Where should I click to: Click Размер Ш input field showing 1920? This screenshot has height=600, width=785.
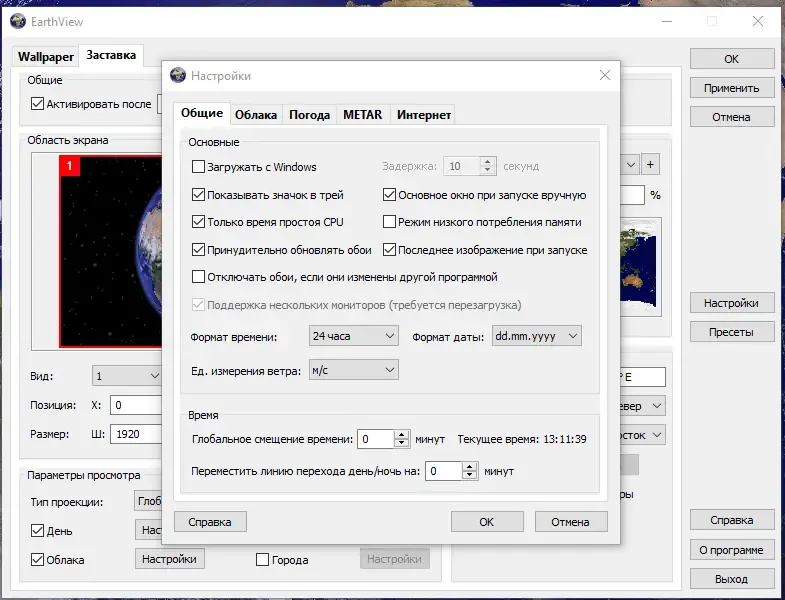pos(137,434)
